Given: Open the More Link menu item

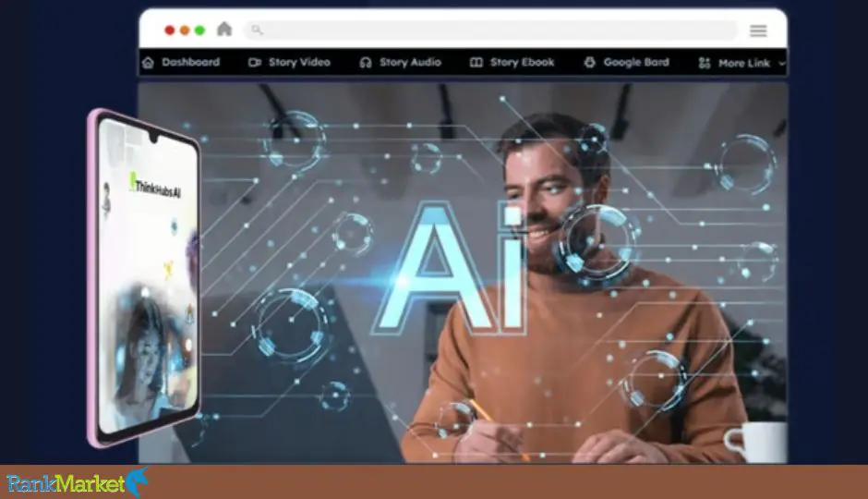Looking at the screenshot, I should point(741,63).
